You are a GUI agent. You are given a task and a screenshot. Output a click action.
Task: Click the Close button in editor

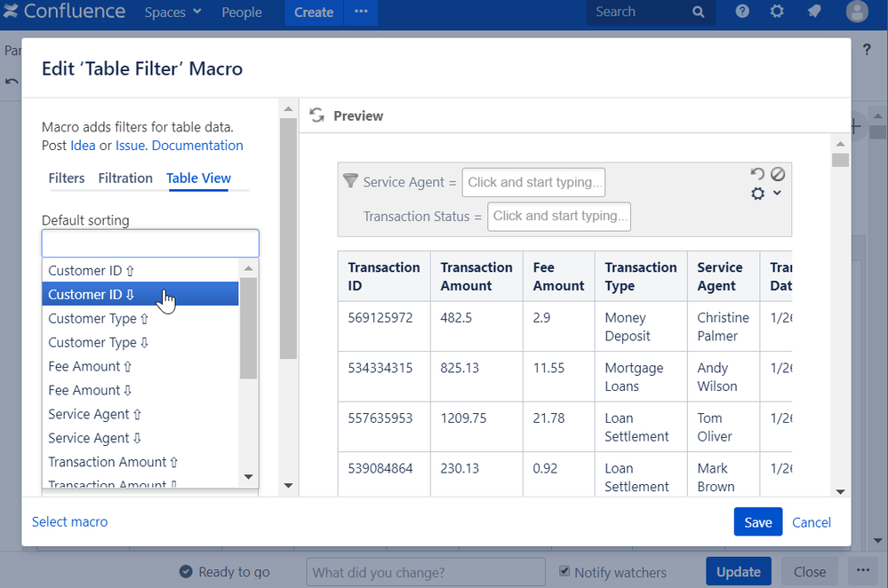pos(809,572)
